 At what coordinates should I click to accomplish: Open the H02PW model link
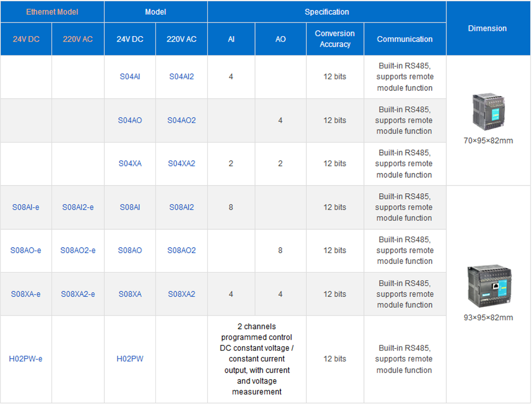click(130, 359)
